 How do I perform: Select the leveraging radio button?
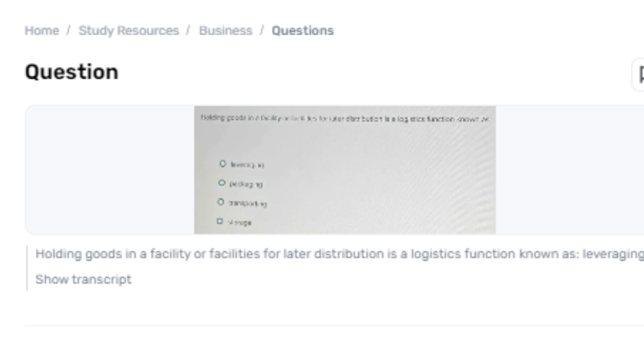click(223, 163)
